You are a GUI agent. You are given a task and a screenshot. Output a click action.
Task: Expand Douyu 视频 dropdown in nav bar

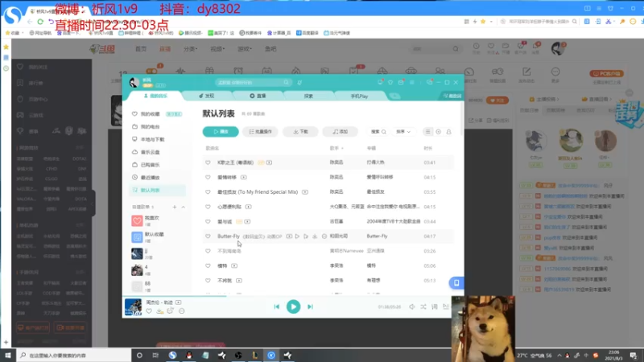click(217, 49)
